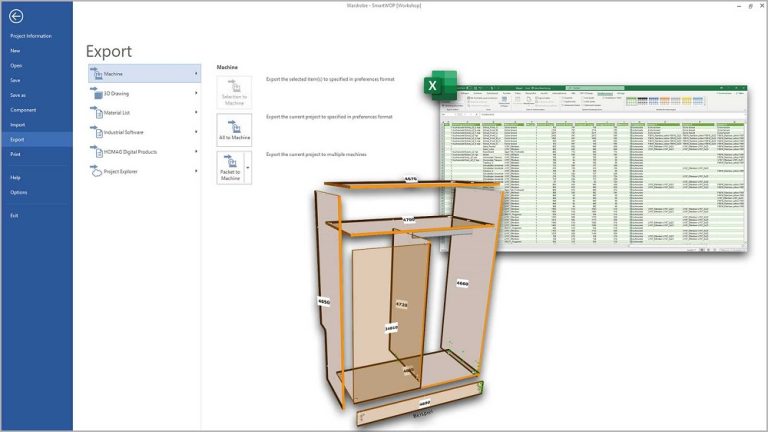This screenshot has width=768, height=432.
Task: Click the back arrow circle icon
Action: [16, 16]
